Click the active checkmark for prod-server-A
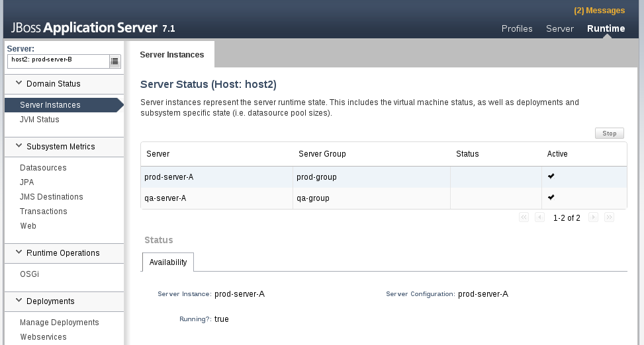The width and height of the screenshot is (644, 345). point(551,176)
